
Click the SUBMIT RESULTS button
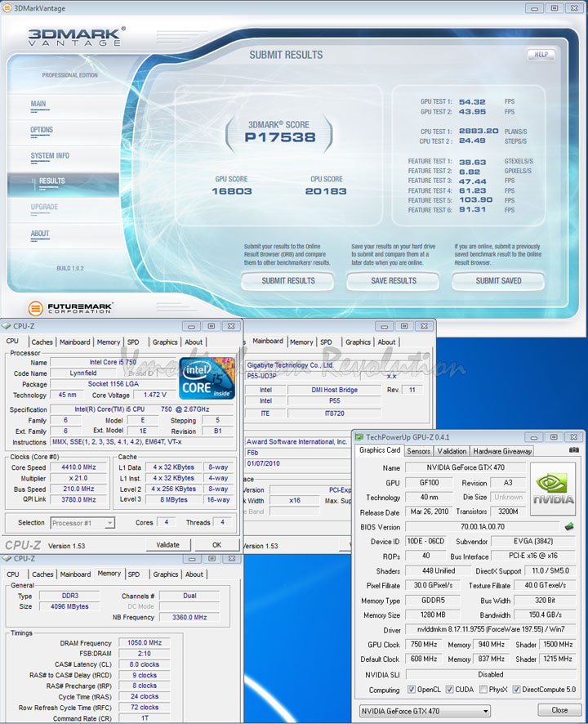[x=288, y=281]
